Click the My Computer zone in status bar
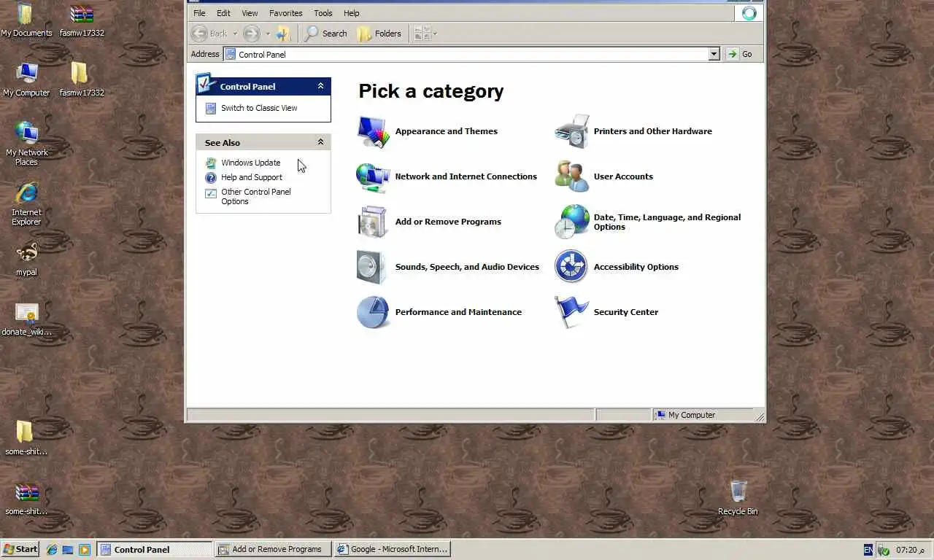 (x=703, y=415)
